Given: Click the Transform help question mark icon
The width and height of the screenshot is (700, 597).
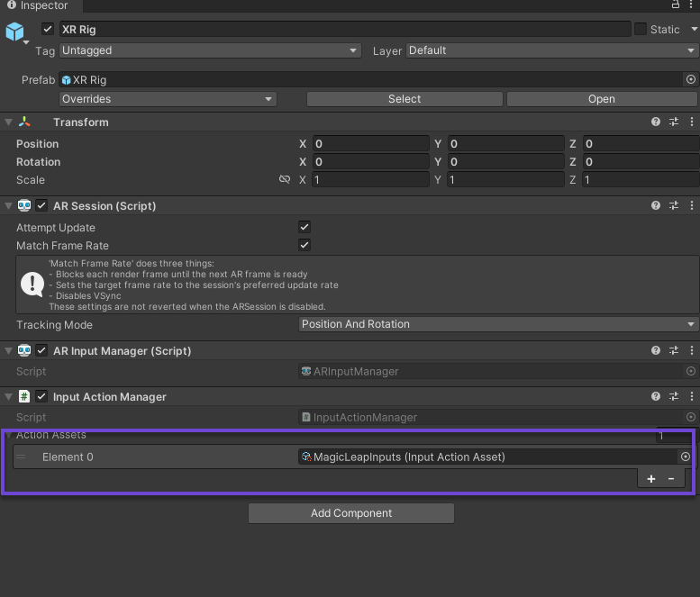Looking at the screenshot, I should pos(656,122).
